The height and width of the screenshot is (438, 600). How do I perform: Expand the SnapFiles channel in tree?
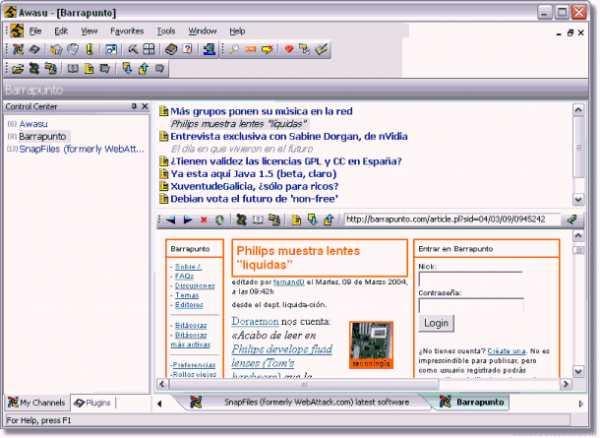(12, 149)
